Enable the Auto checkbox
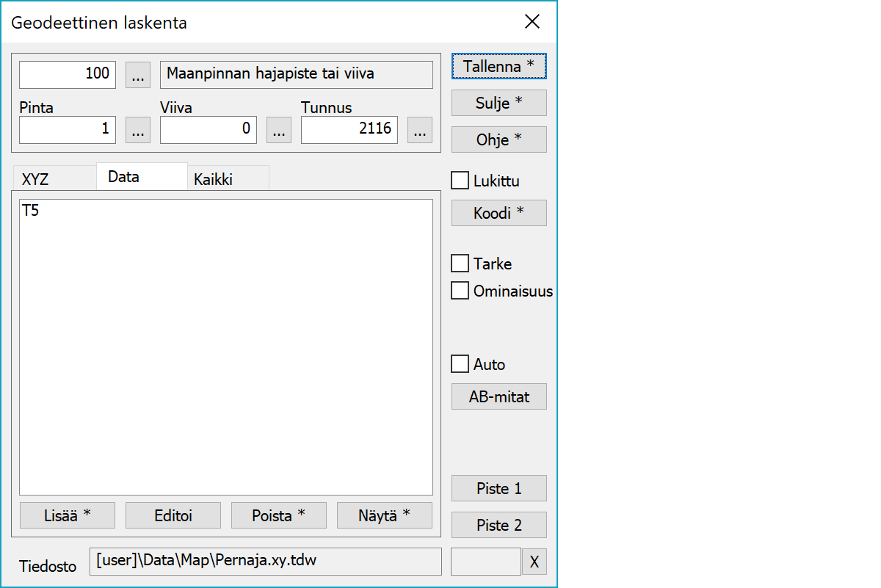This screenshot has height=588, width=881. click(460, 364)
